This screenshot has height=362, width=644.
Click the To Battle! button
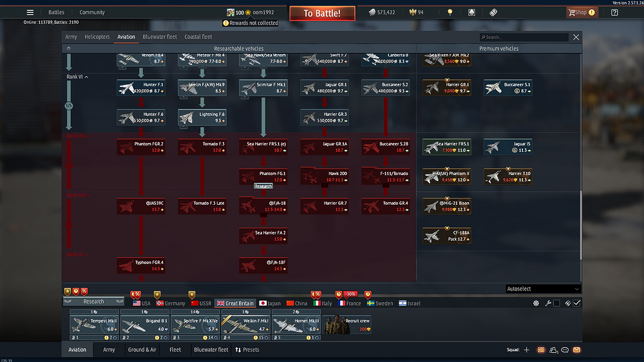(322, 13)
